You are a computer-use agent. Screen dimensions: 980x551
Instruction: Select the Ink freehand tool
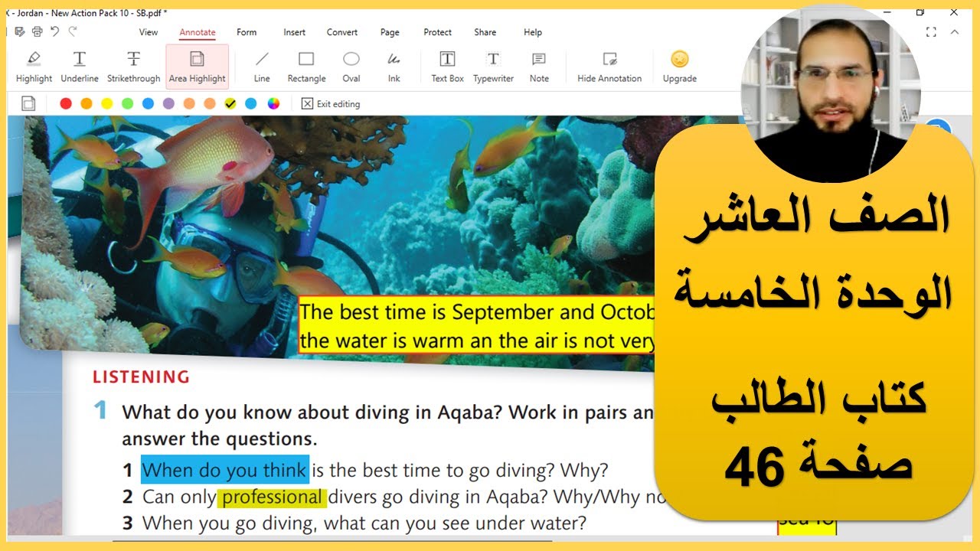pyautogui.click(x=394, y=67)
